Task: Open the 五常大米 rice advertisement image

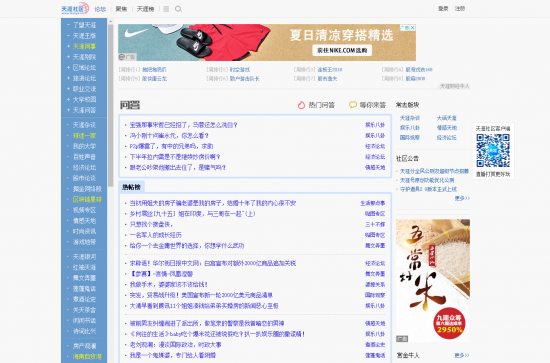Action: [433, 281]
